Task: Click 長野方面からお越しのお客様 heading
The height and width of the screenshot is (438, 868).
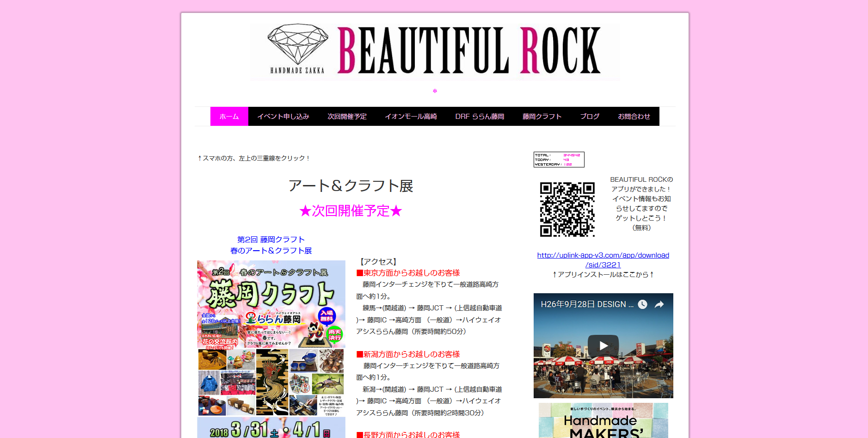Action: (x=408, y=434)
